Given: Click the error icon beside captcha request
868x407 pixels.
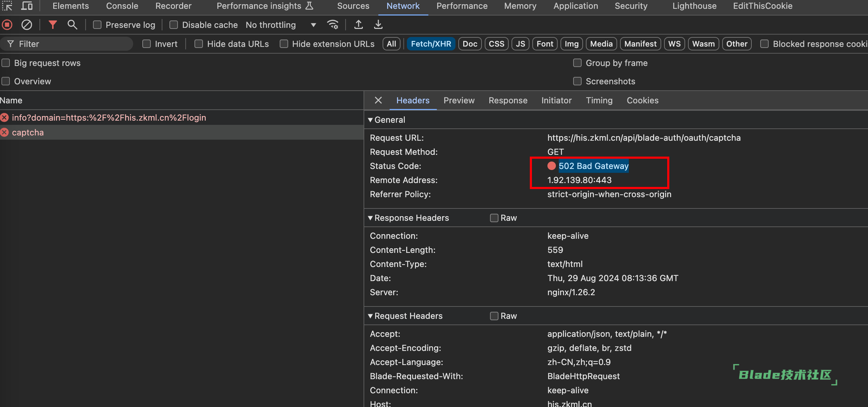Looking at the screenshot, I should 5,133.
